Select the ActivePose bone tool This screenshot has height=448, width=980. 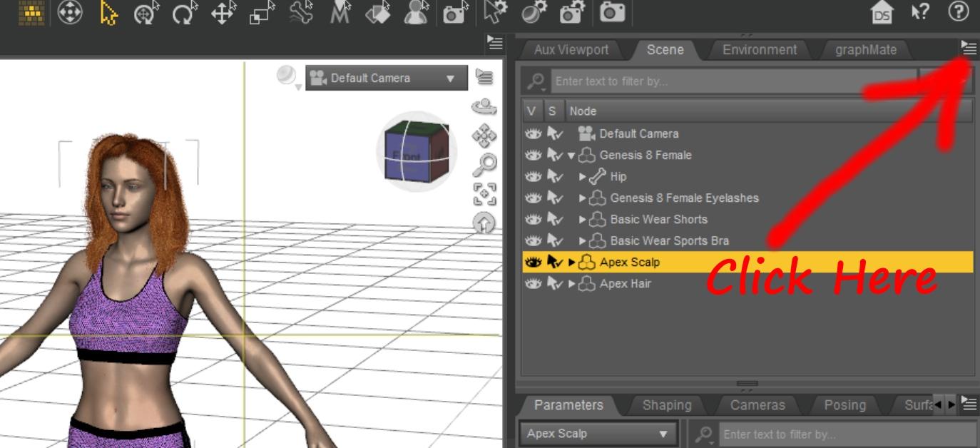click(x=301, y=13)
